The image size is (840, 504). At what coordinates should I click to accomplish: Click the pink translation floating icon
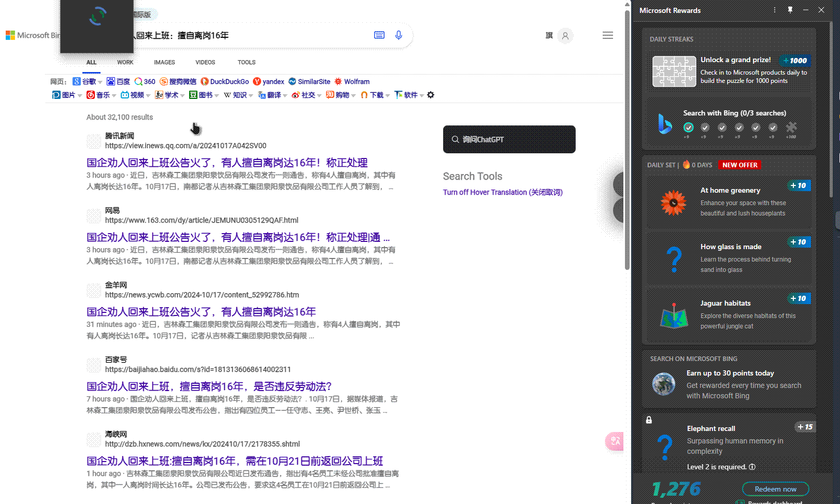tap(615, 441)
